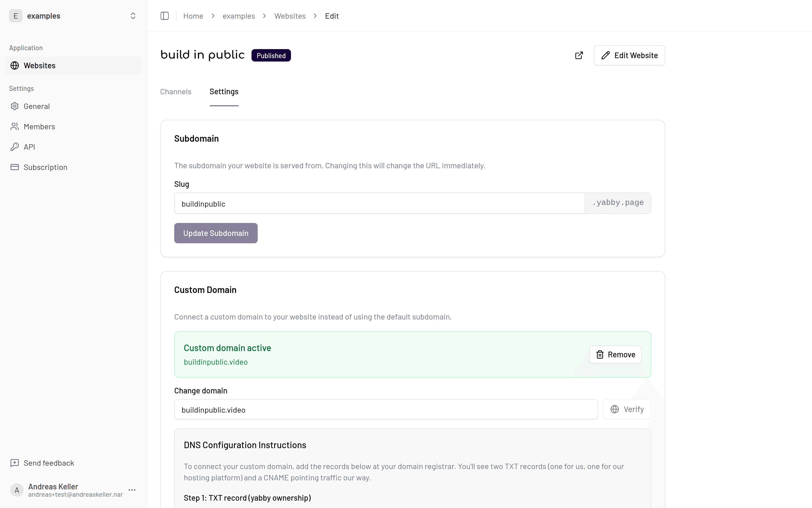Open the website in new tab icon
Viewport: 812px width, 508px height.
579,55
